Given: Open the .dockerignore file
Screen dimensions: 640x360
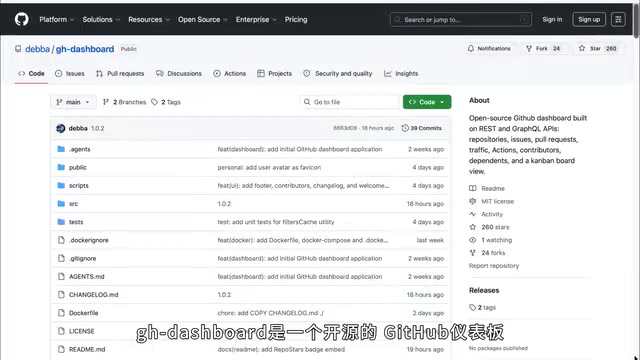Looking at the screenshot, I should click(89, 240).
